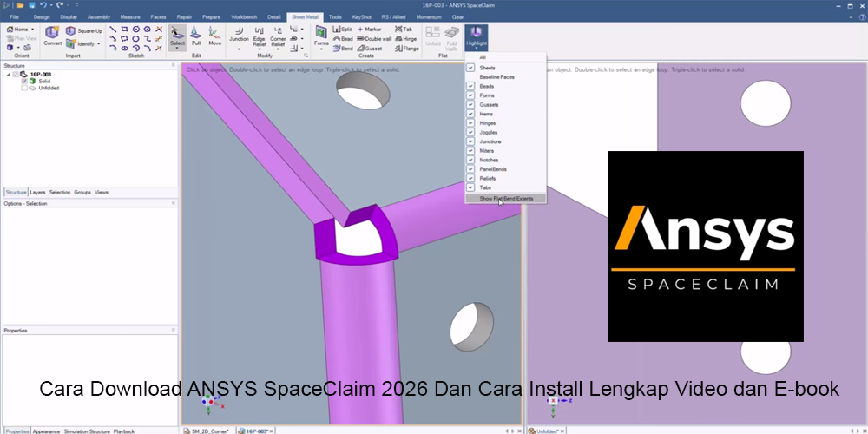Collapse the 16P-003 tree node
The height and width of the screenshot is (434, 868).
tap(9, 74)
